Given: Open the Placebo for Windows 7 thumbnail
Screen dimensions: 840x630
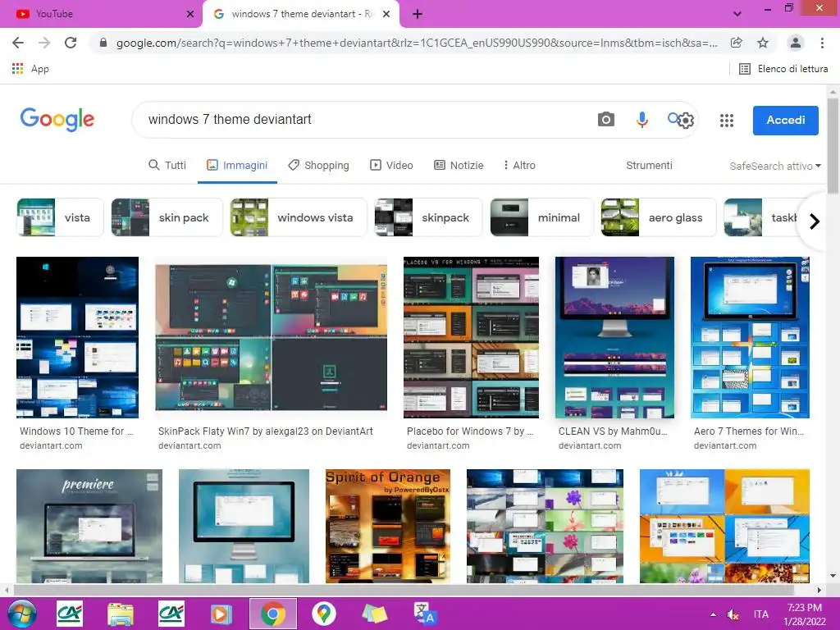Looking at the screenshot, I should pyautogui.click(x=471, y=337).
